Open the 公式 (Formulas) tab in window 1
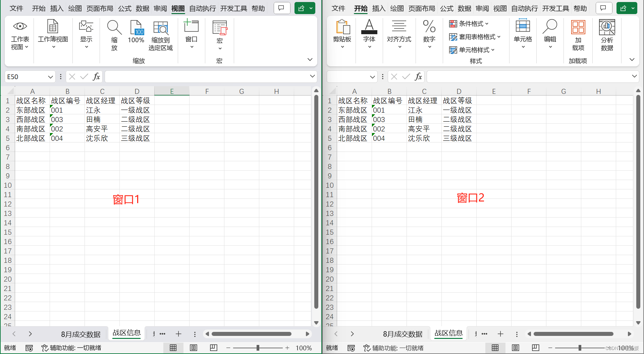 click(124, 8)
